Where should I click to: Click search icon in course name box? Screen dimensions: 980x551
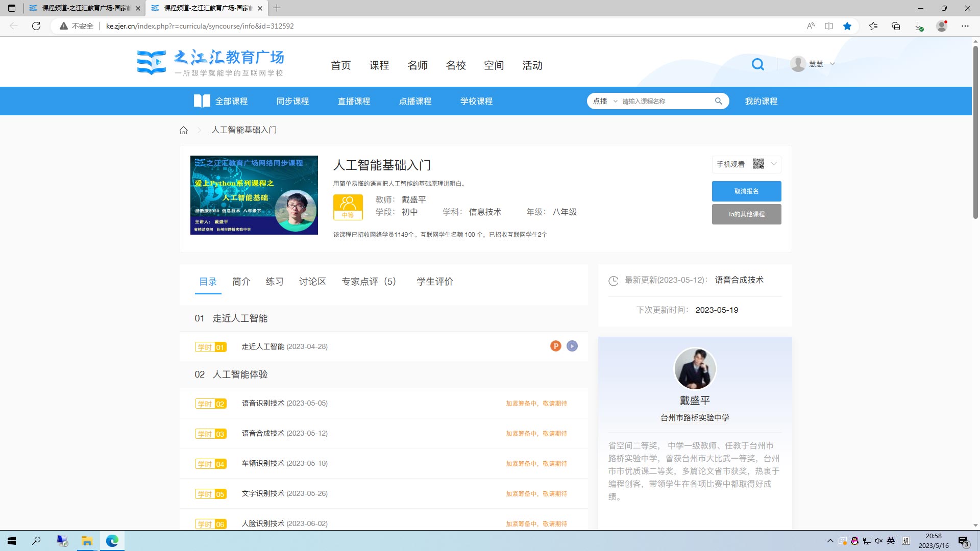(x=718, y=101)
